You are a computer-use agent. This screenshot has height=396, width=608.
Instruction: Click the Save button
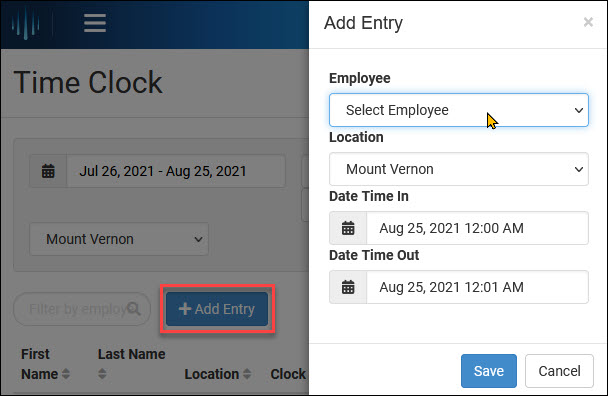489,371
